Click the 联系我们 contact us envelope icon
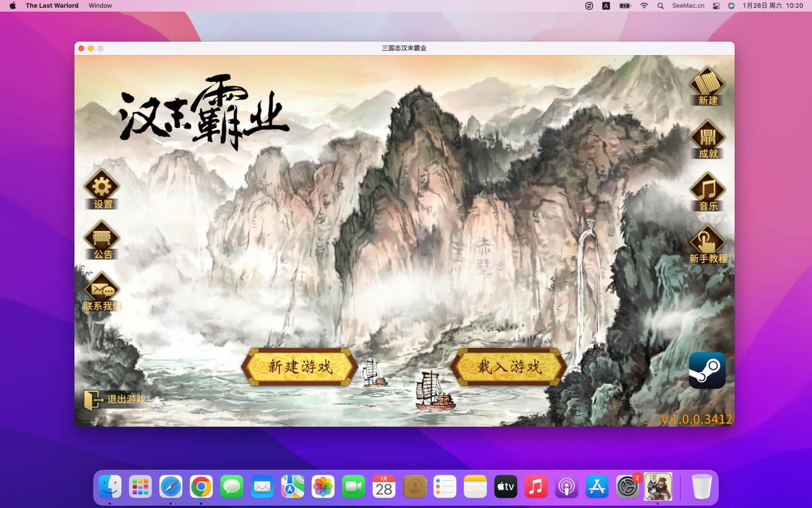 point(102,292)
